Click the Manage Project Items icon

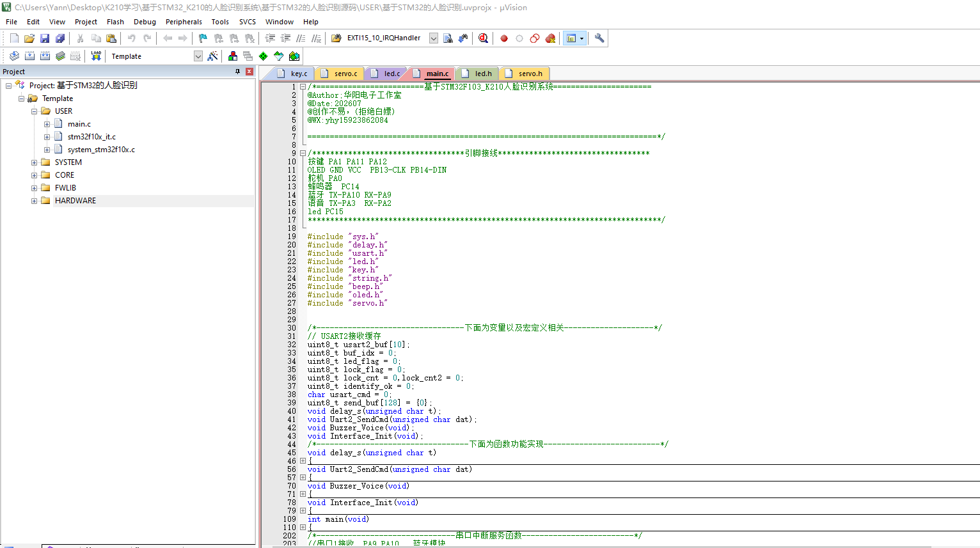coord(233,56)
